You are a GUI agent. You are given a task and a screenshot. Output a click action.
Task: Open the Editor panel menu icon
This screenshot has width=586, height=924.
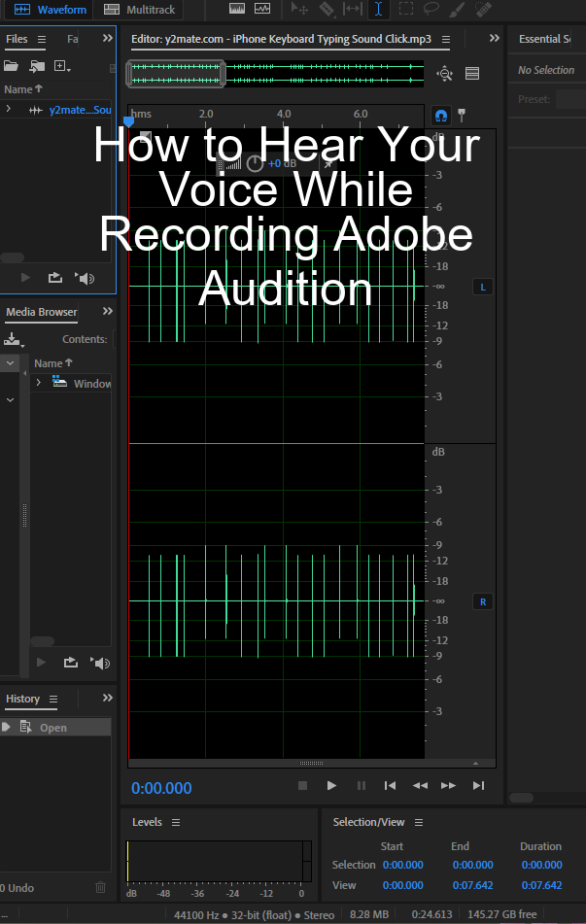[446, 40]
